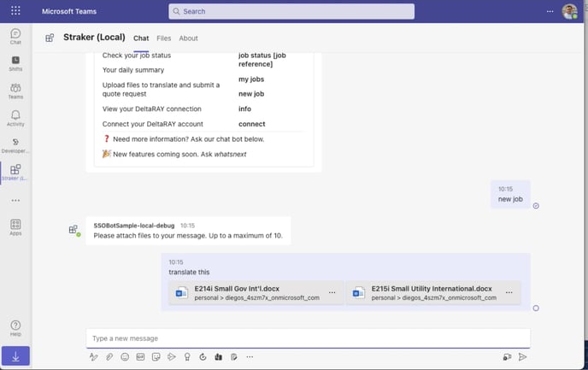The height and width of the screenshot is (370, 588).
Task: Open the Format text options icon
Action: coord(94,357)
